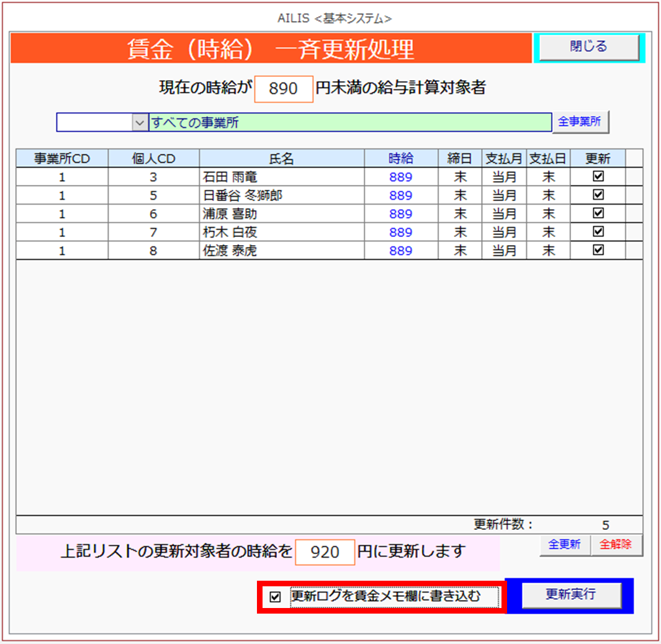Uncheck 更新 checkbox for 石田 雨竜
This screenshot has width=661, height=644.
[598, 177]
